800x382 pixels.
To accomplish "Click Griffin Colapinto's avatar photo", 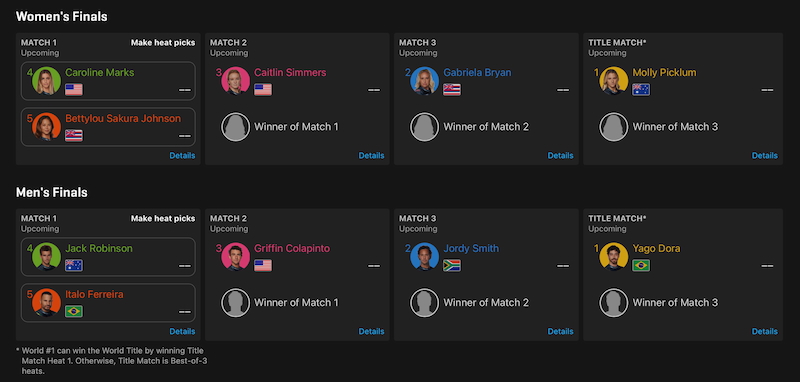I will (236, 257).
